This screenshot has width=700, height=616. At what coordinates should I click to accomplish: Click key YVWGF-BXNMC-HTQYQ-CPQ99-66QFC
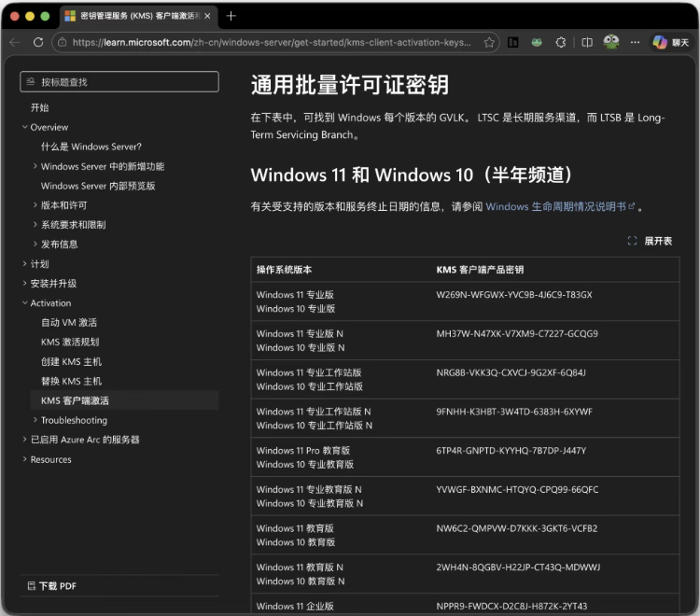click(517, 489)
